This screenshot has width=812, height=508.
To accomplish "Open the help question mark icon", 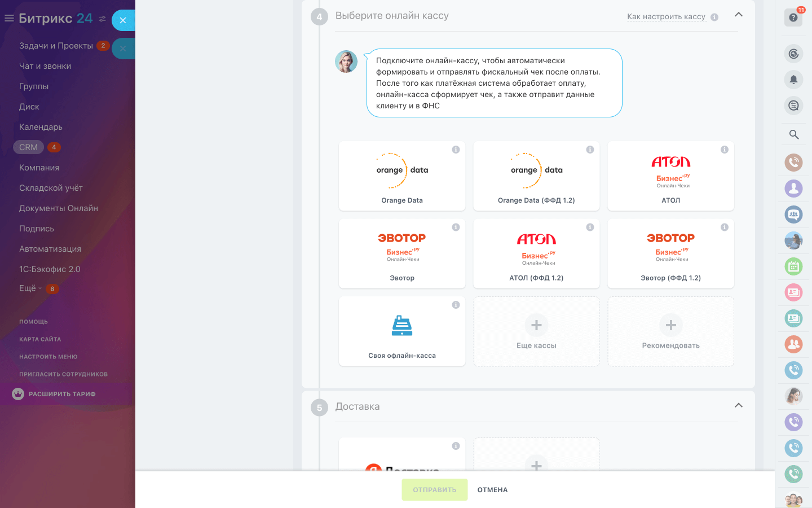I will coord(793,17).
